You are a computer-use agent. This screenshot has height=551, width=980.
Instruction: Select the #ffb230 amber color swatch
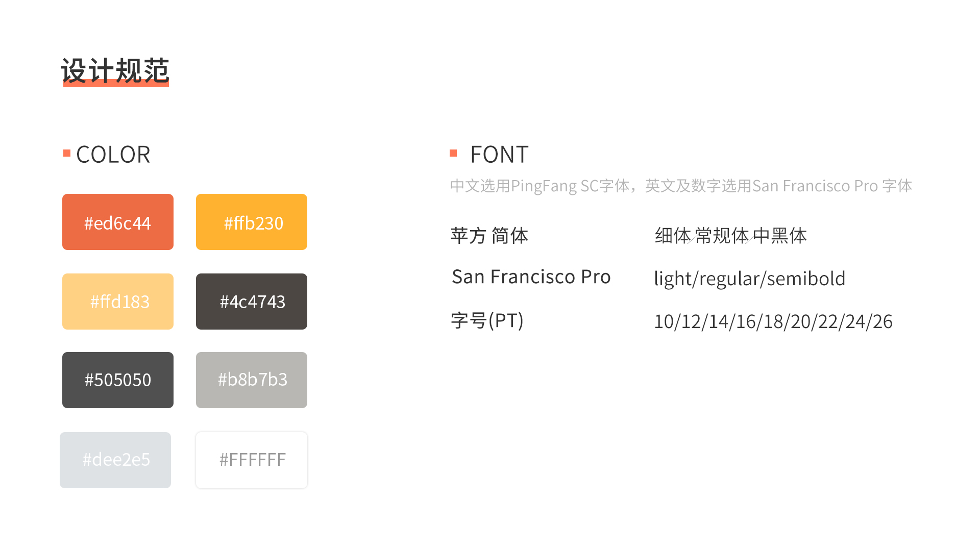252,222
